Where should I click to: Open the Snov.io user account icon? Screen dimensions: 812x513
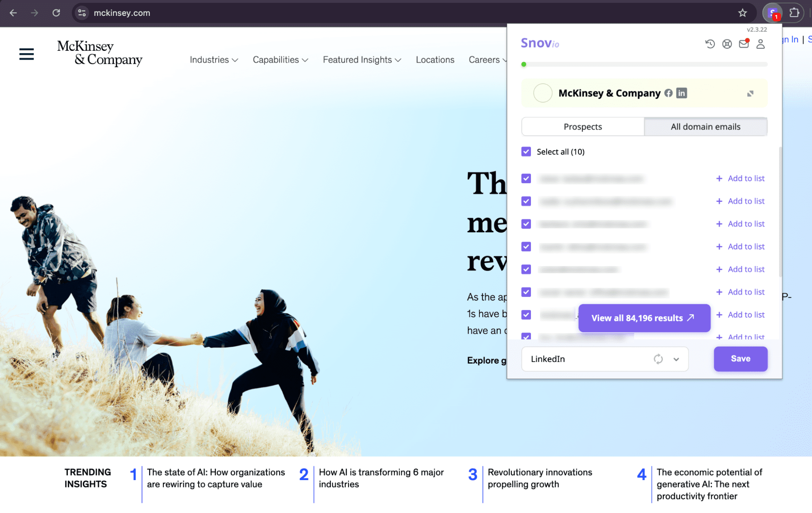pos(760,44)
